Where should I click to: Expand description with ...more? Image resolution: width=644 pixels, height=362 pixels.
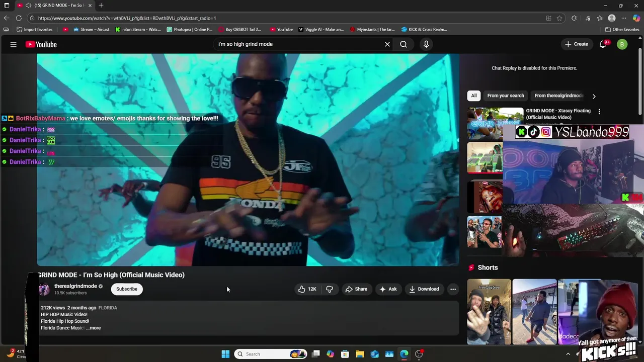pos(94,328)
